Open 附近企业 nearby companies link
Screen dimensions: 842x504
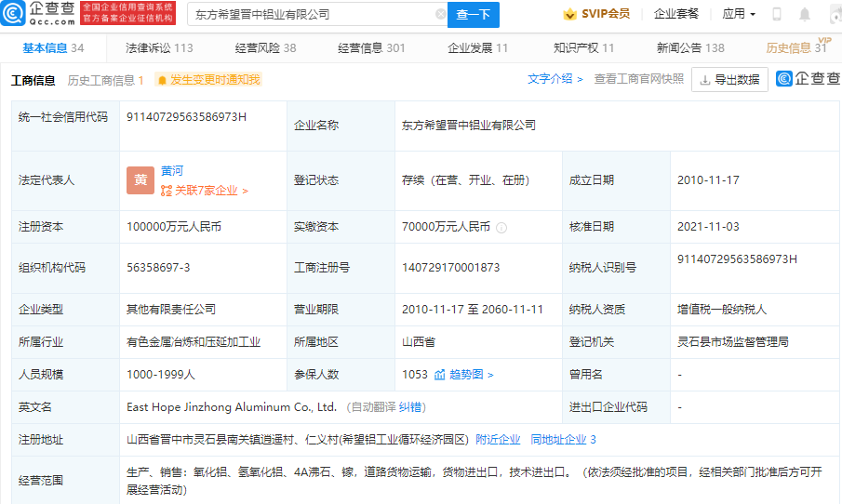coord(498,440)
